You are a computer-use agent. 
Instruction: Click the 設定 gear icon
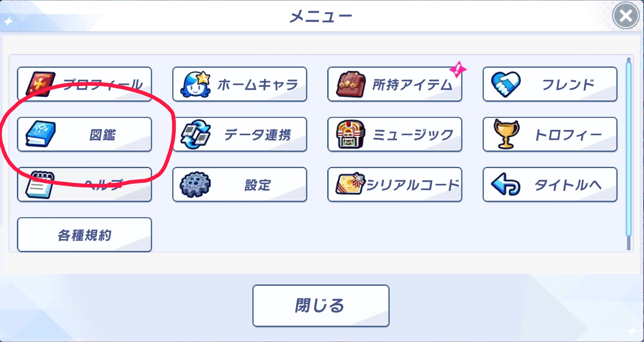point(195,185)
